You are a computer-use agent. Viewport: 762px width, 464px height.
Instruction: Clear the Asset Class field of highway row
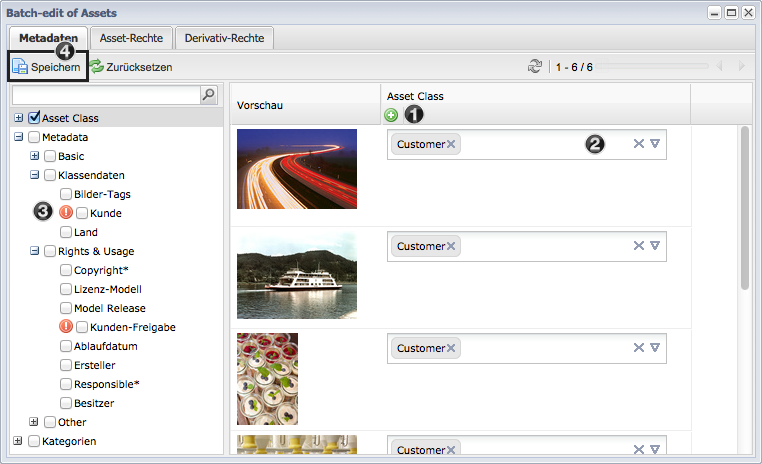pyautogui.click(x=639, y=144)
